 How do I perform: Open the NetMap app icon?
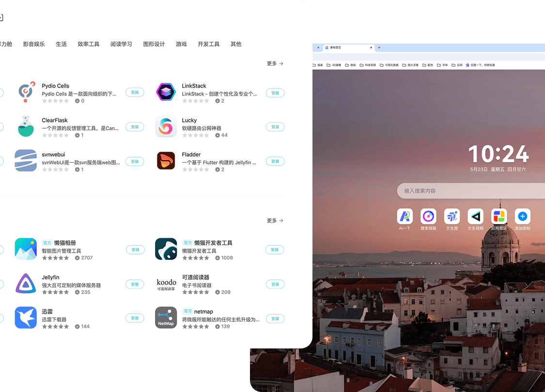coord(166,318)
